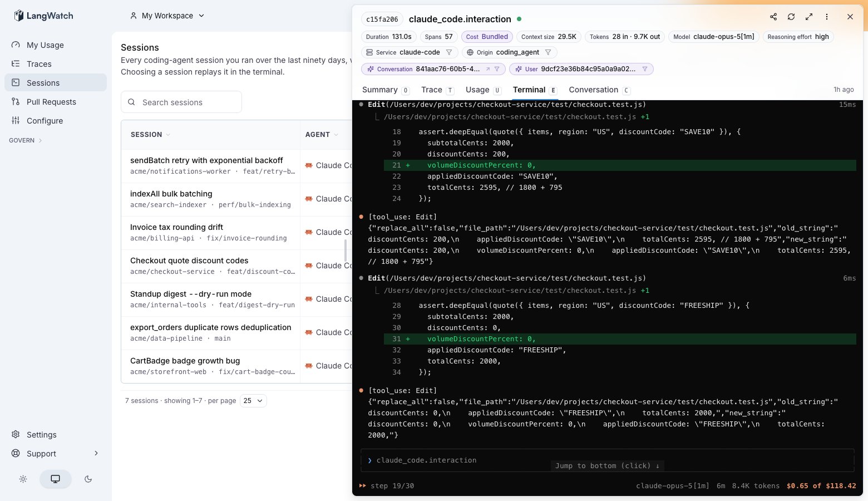Switch to the Trace tab

pos(437,90)
